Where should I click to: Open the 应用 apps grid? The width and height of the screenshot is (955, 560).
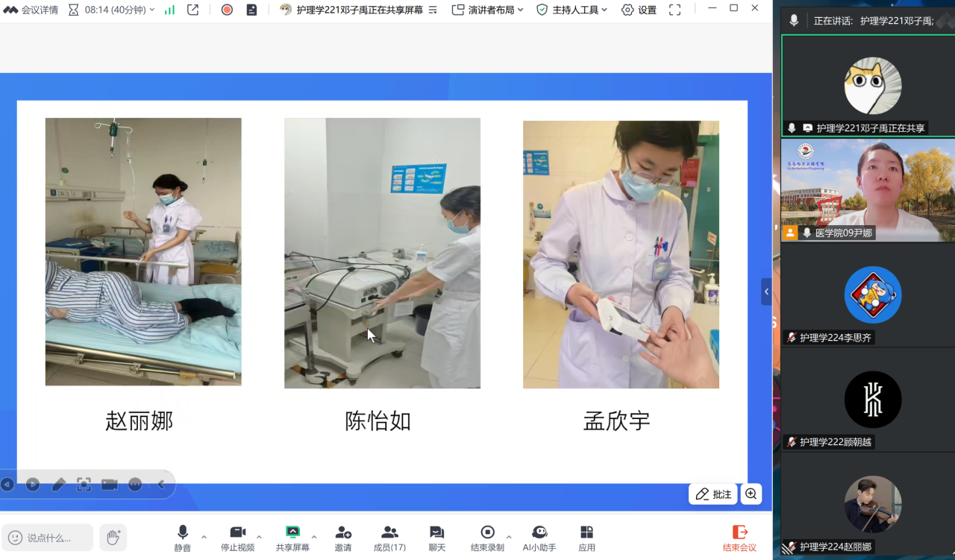pos(586,537)
